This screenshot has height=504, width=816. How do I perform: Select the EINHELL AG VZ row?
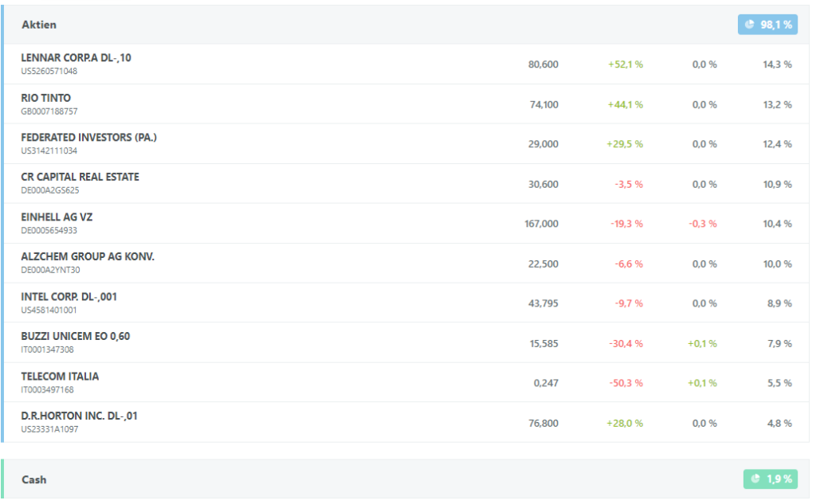(406, 223)
